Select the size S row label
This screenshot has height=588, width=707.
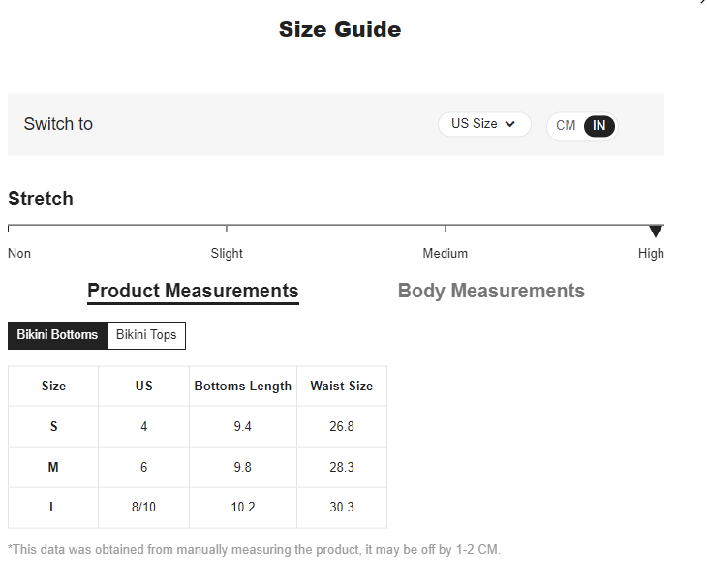pos(53,426)
